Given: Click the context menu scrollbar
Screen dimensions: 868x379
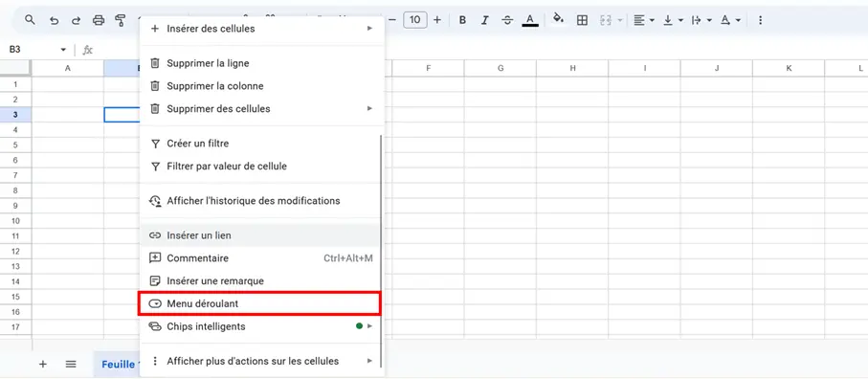Looking at the screenshot, I should [381, 251].
